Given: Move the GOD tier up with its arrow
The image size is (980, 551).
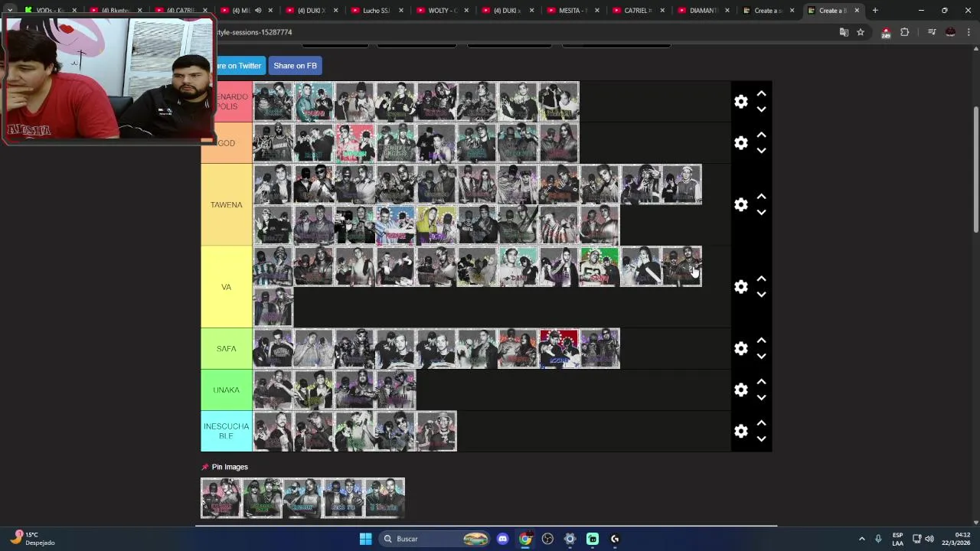Looking at the screenshot, I should [x=761, y=135].
